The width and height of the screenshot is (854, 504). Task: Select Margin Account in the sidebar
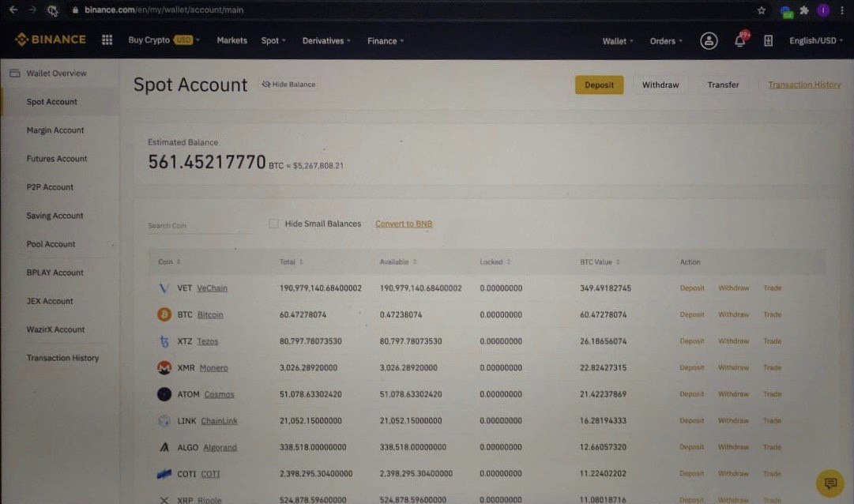pyautogui.click(x=55, y=130)
